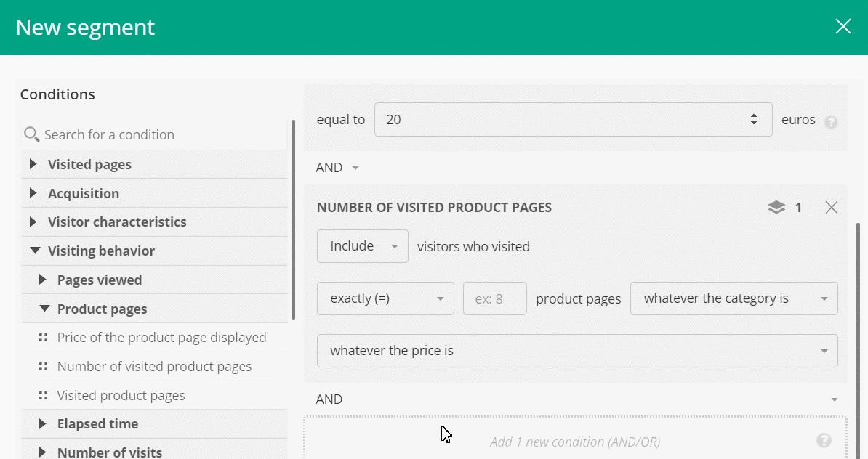868x459 pixels.
Task: Click the help icon next to euros
Action: [831, 122]
